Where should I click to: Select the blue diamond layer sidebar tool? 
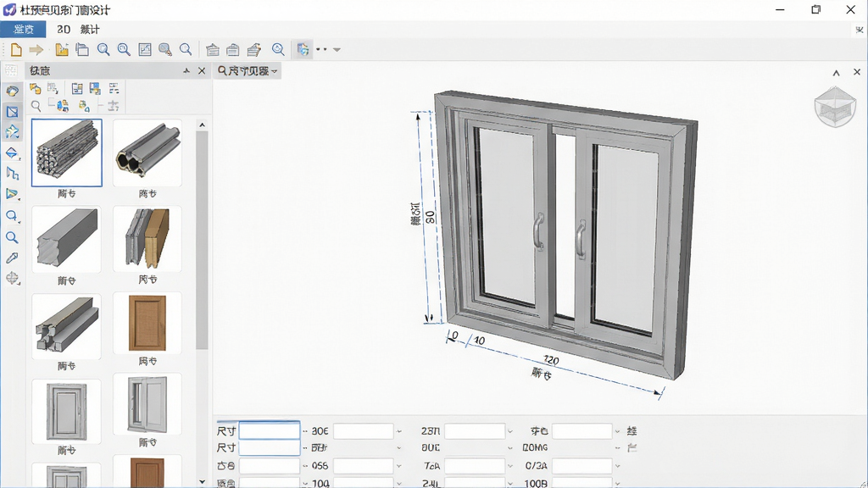click(12, 153)
